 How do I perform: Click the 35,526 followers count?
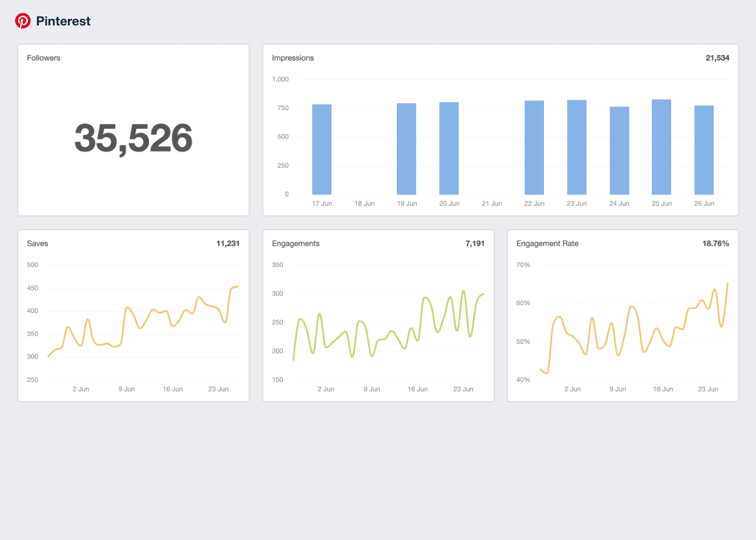click(133, 137)
